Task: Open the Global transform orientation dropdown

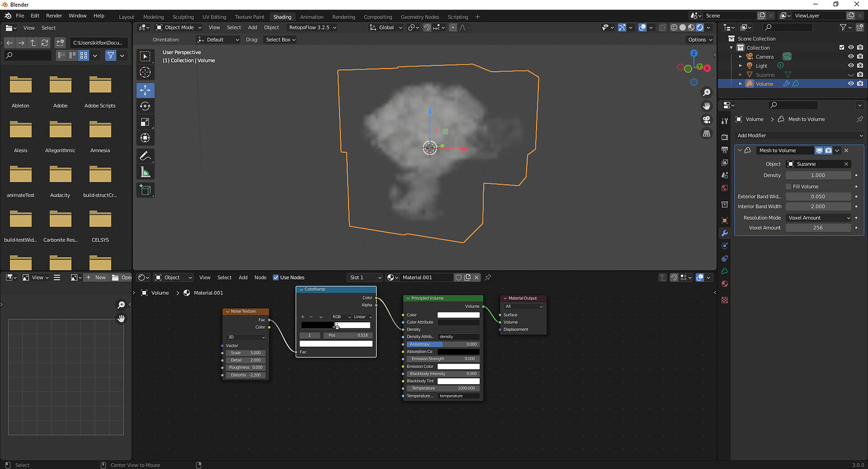Action: (386, 28)
